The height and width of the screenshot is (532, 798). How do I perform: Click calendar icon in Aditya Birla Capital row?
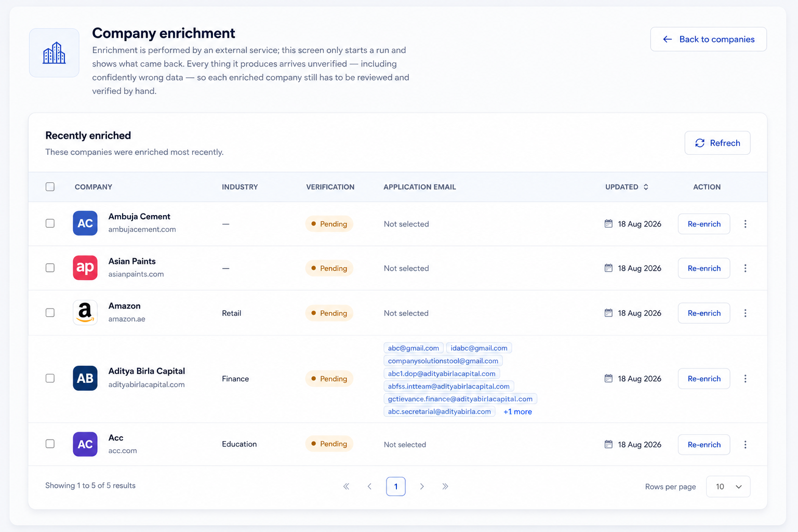pos(608,378)
